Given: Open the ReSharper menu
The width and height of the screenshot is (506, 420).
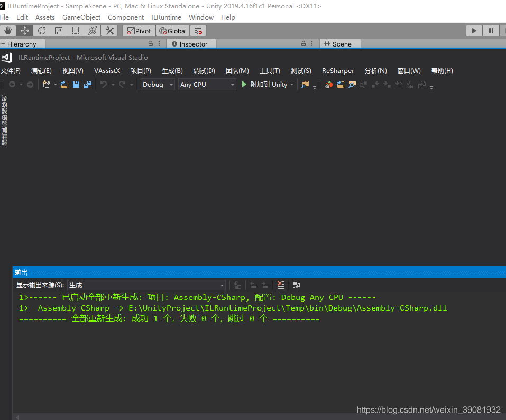Looking at the screenshot, I should pos(338,71).
